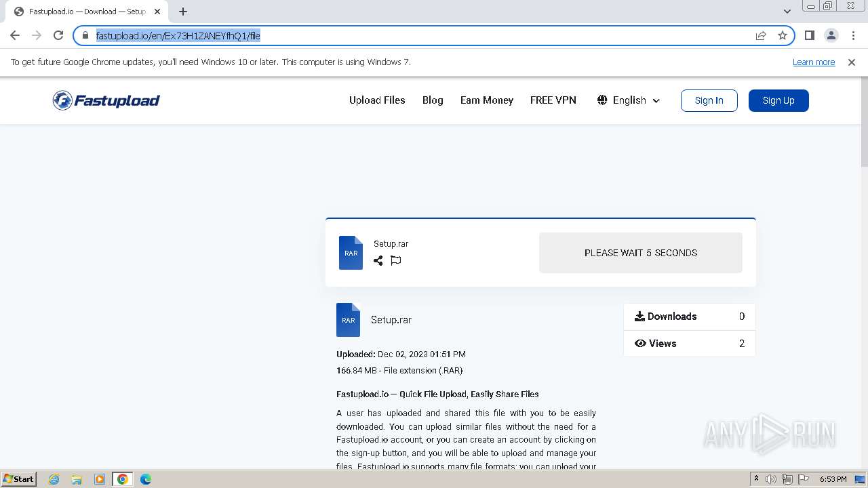Bookmark this page with the star icon
Viewport: 868px width, 488px height.
point(783,35)
